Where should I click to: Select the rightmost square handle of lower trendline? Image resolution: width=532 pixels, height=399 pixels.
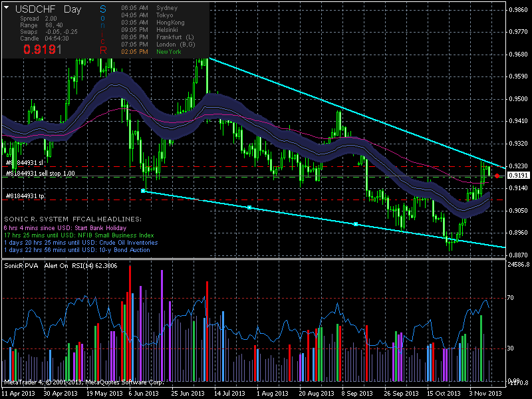(x=356, y=224)
